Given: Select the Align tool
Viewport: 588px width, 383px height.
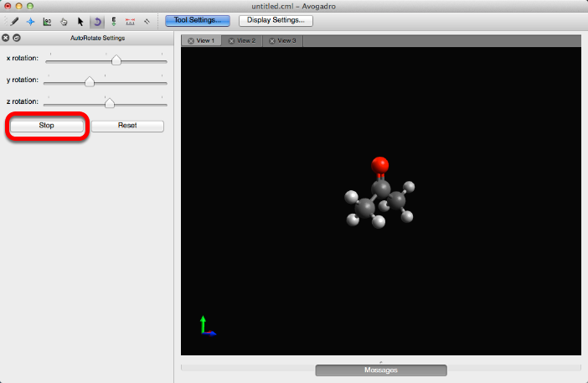Looking at the screenshot, I should (147, 21).
